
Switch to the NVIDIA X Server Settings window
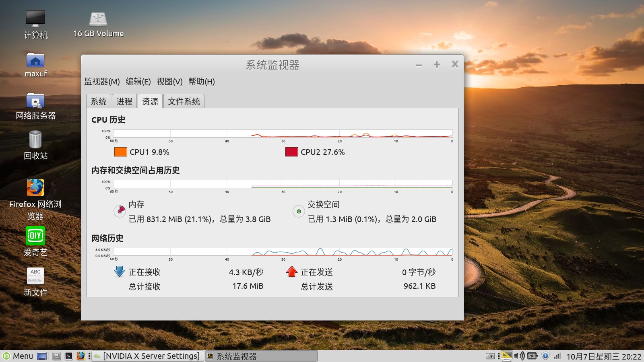point(151,356)
